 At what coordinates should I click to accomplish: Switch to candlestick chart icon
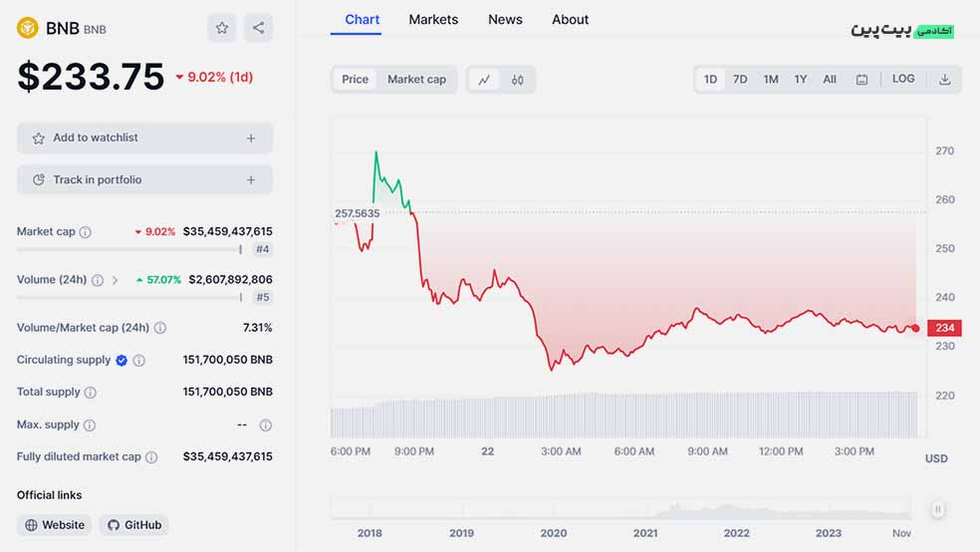tap(518, 80)
